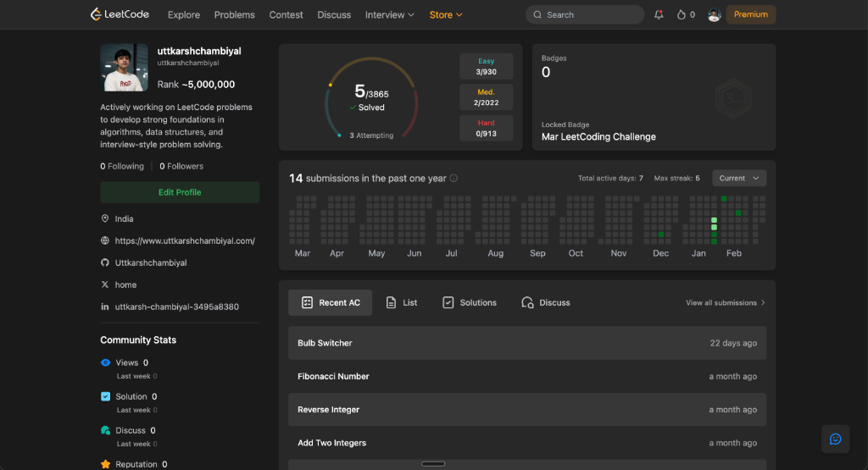Click the Recent AC tab icon
Image resolution: width=868 pixels, height=470 pixels.
pos(307,302)
